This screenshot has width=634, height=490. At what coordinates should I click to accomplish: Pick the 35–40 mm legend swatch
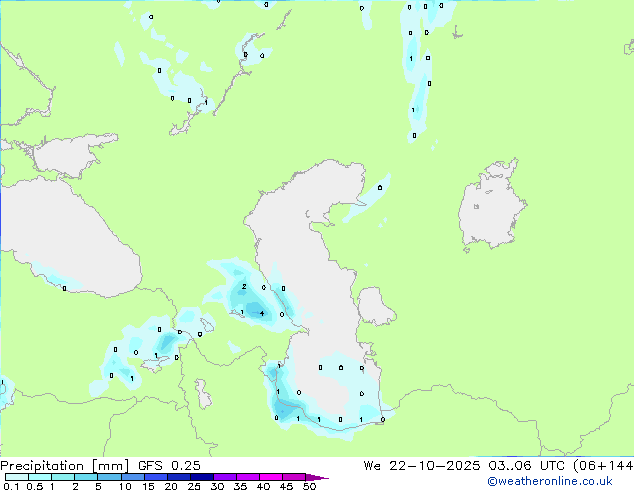pos(248,477)
